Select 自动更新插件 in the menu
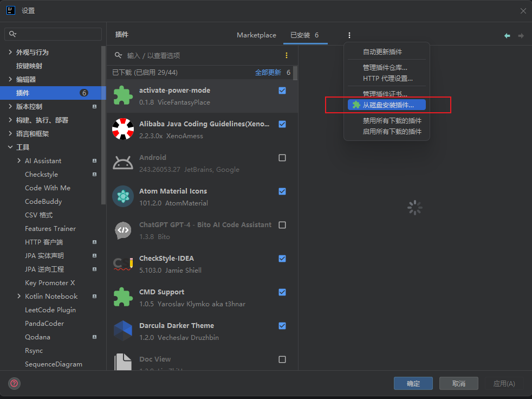 pyautogui.click(x=387, y=52)
